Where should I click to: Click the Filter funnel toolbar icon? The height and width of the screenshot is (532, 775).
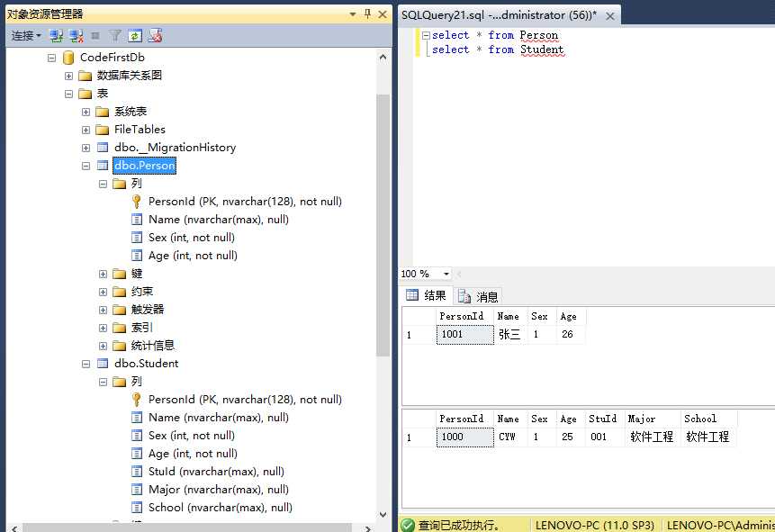pyautogui.click(x=115, y=36)
